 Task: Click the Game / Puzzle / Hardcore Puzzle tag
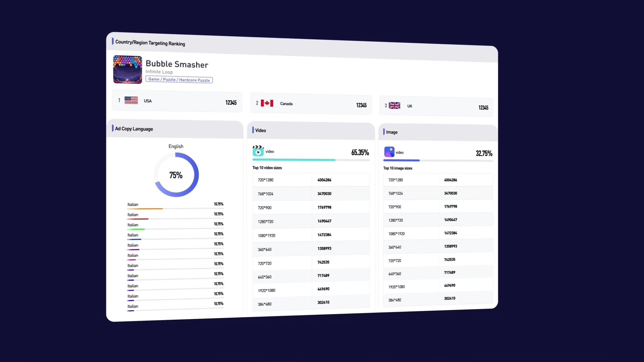(179, 80)
